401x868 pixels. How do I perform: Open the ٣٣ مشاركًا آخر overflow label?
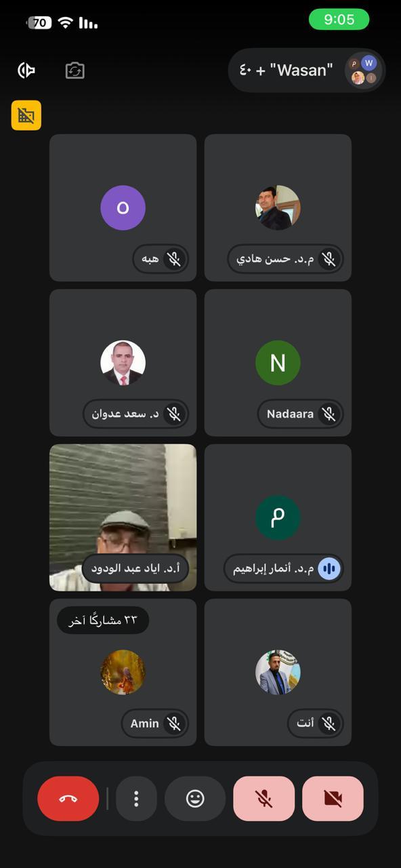103,620
